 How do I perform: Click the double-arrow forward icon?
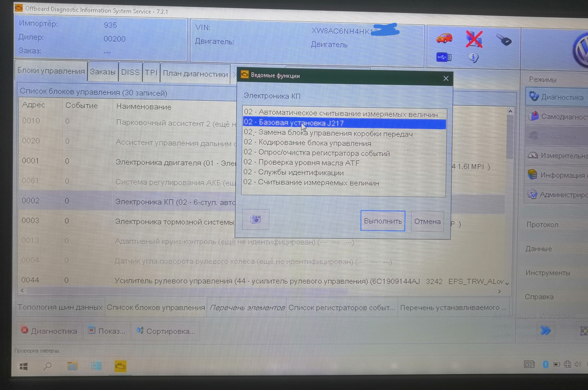point(545,330)
